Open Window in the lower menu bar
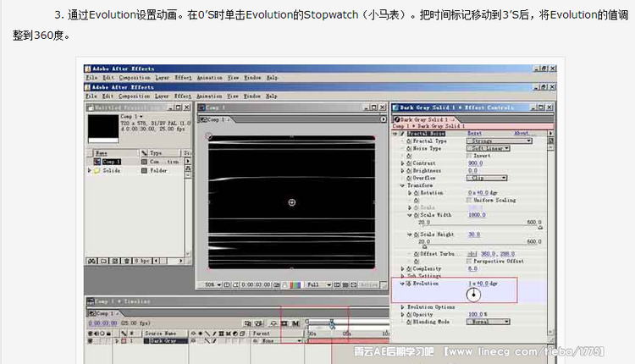The image size is (635, 364). point(252,97)
